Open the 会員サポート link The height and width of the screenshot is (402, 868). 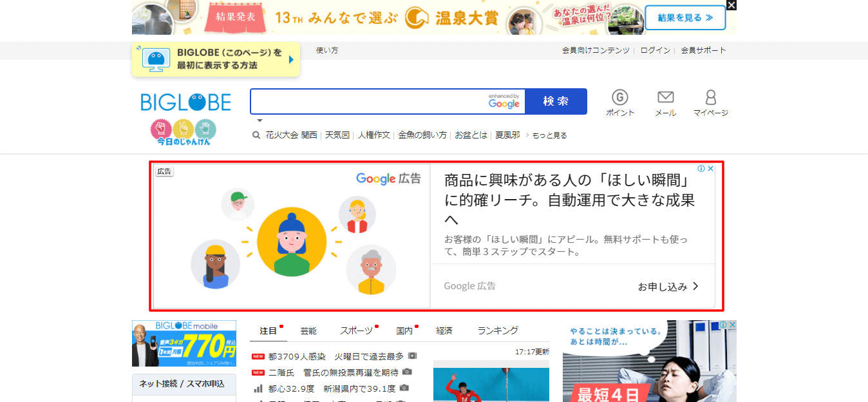point(703,50)
